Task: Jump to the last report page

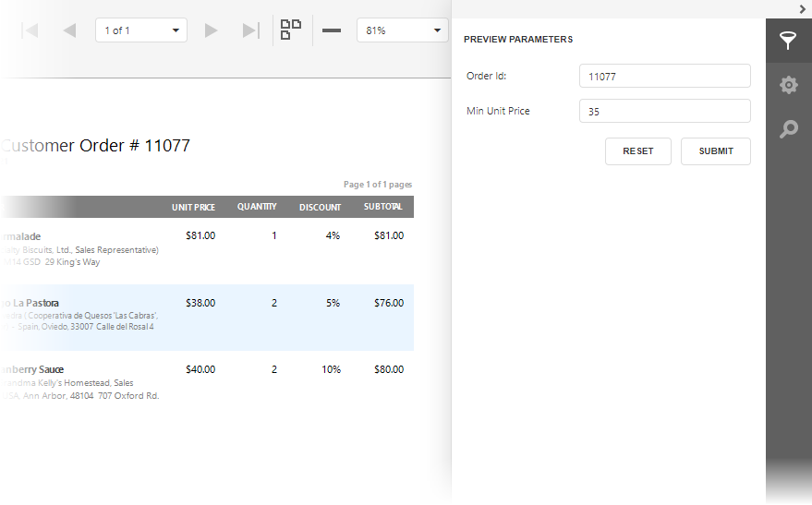Action: (x=250, y=30)
